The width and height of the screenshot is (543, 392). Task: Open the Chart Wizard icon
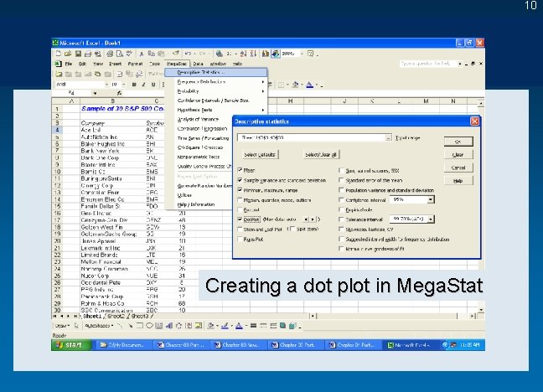pos(266,54)
